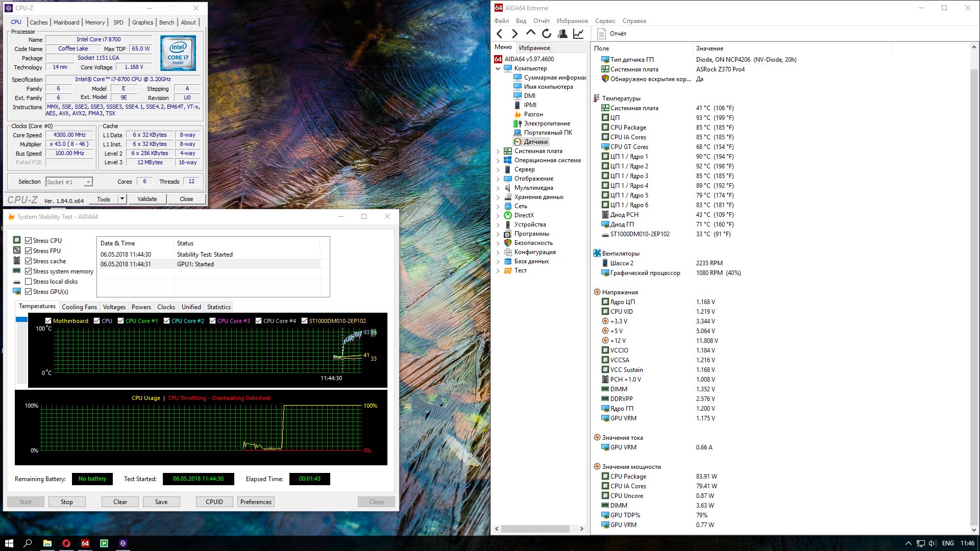Click the CPU-Z taskbar icon
The width and height of the screenshot is (980, 551).
click(x=122, y=543)
